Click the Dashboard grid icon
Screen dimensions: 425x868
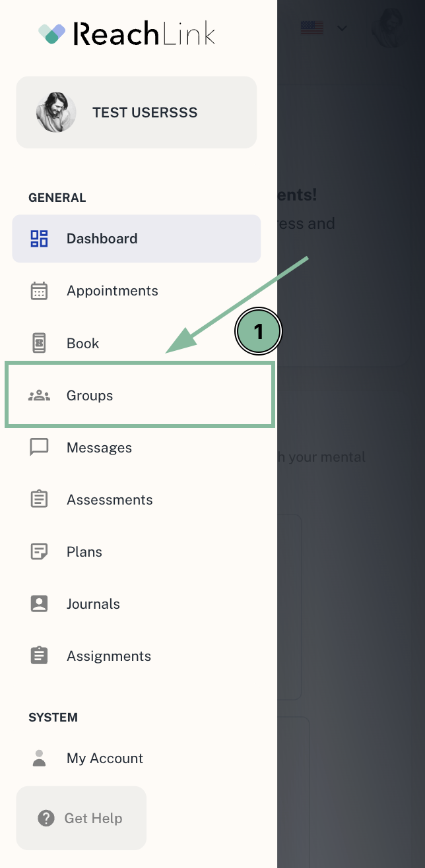click(x=40, y=239)
